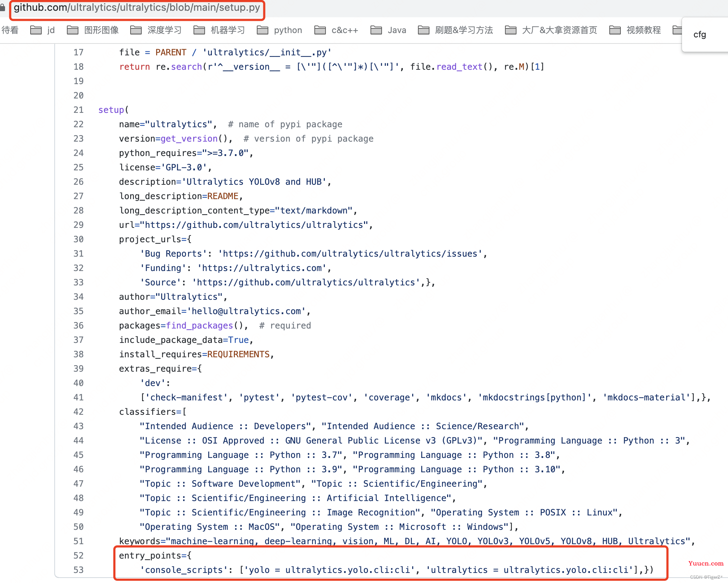728x583 pixels.
Task: Click the 'dev': key on line 40
Action: [x=155, y=383]
